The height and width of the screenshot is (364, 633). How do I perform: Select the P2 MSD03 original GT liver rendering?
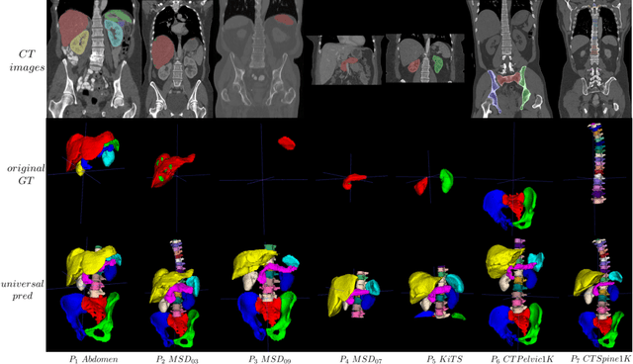pos(172,170)
